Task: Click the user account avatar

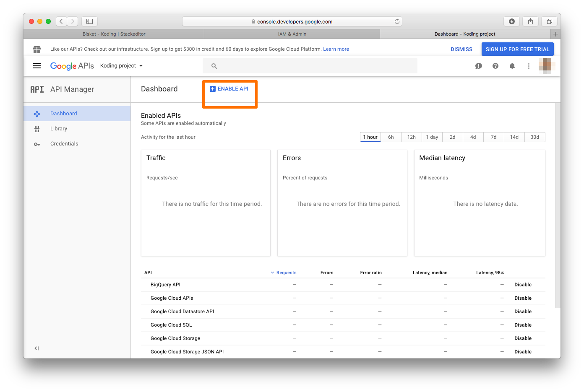Action: pos(547,66)
